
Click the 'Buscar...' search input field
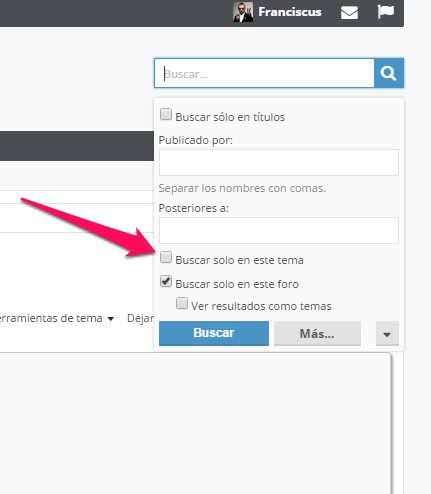[264, 73]
